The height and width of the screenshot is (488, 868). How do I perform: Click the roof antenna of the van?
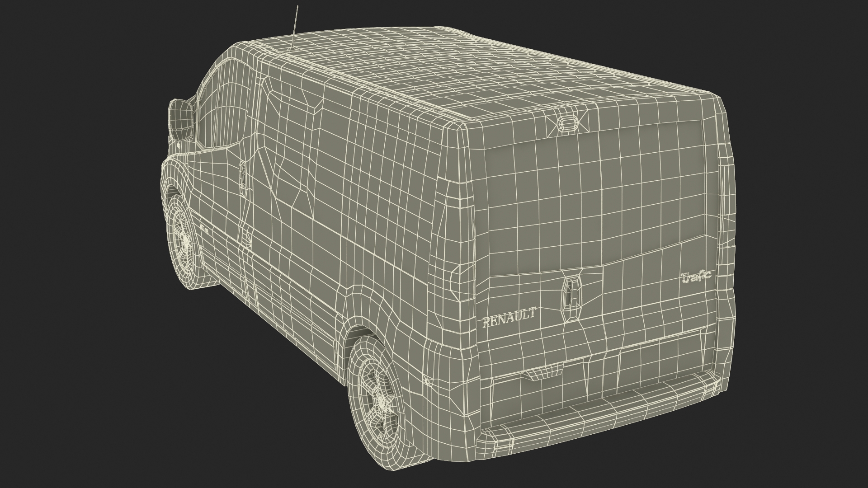(295, 27)
